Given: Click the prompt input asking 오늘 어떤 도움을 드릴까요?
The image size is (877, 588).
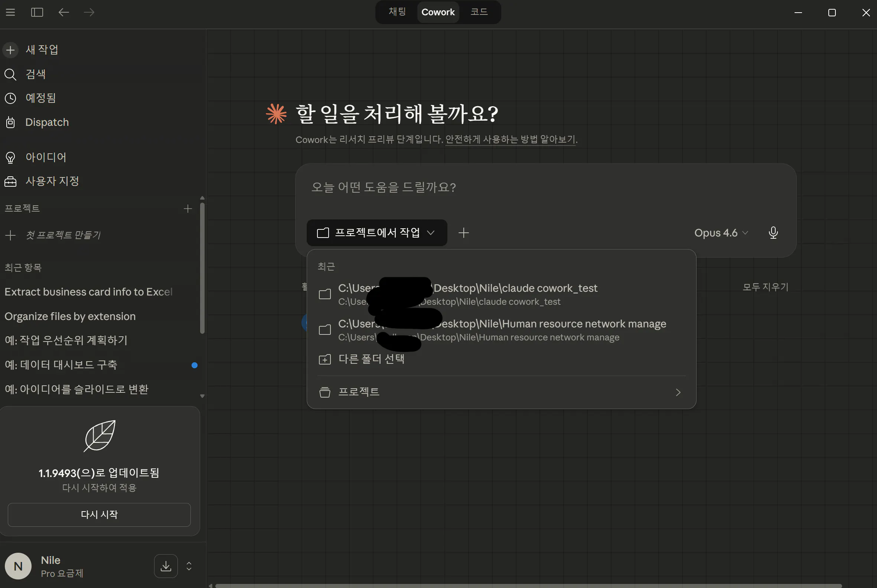Looking at the screenshot, I should coord(383,187).
